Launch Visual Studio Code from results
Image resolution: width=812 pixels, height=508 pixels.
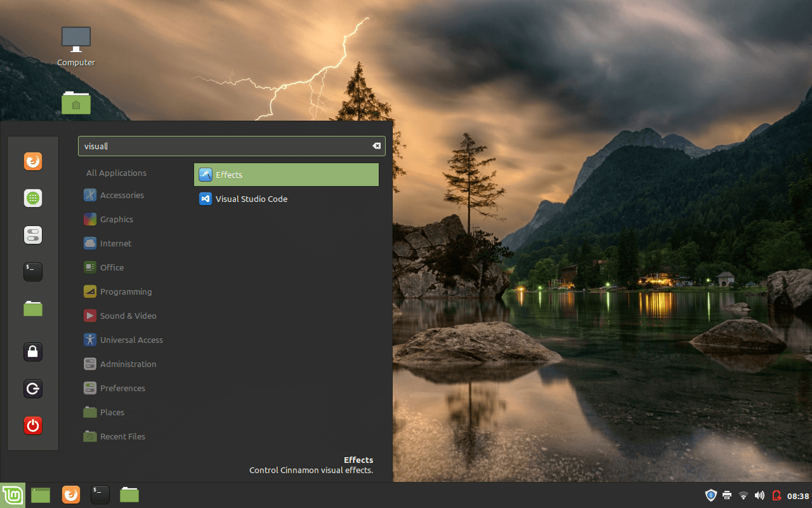tap(286, 199)
